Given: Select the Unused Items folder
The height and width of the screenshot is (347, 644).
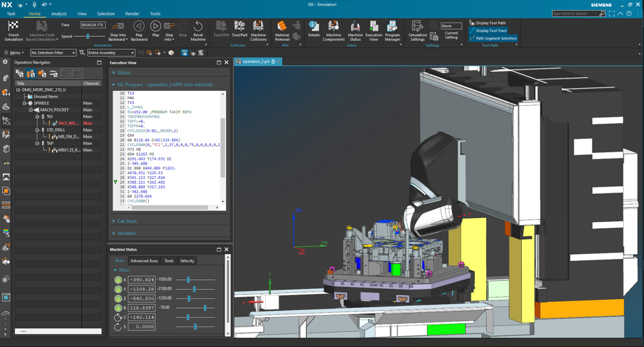Looking at the screenshot, I should pyautogui.click(x=46, y=96).
